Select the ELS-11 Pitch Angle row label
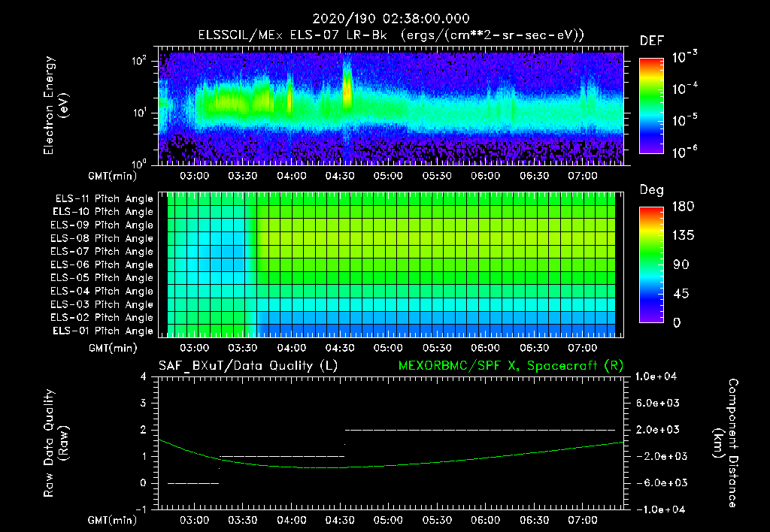The height and width of the screenshot is (532, 770). pyautogui.click(x=104, y=199)
